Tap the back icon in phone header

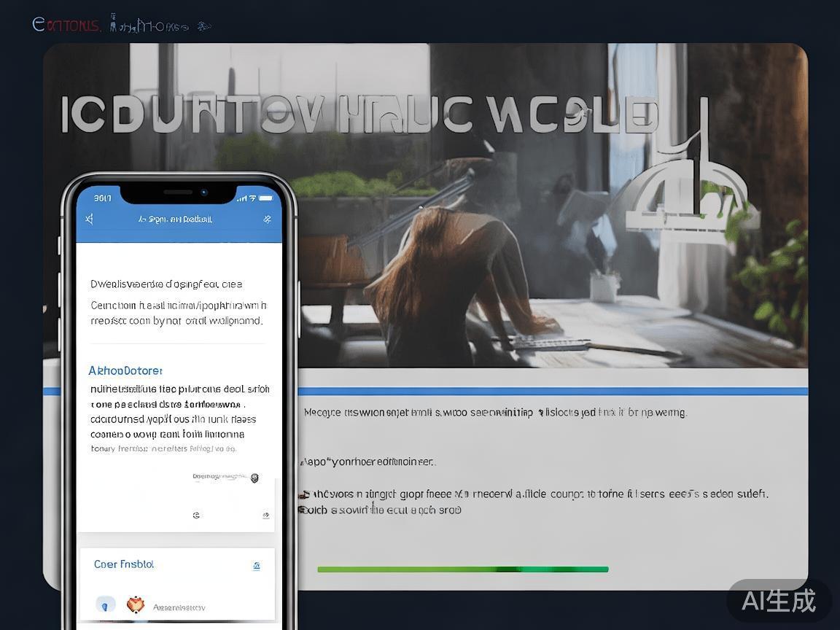coord(89,219)
